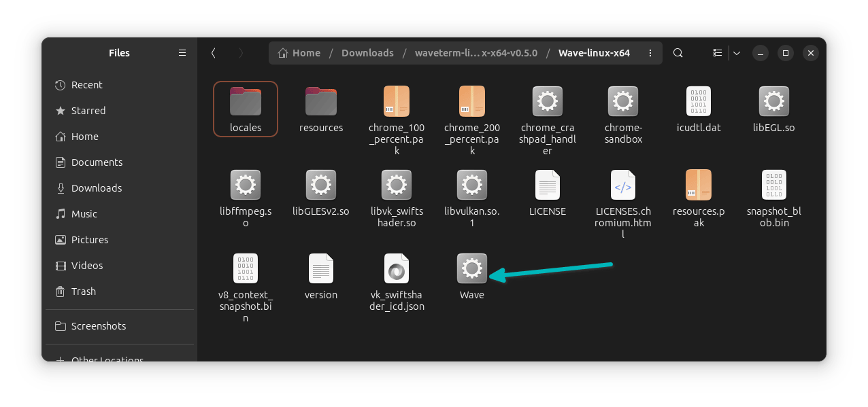
Task: Go back with the left arrow
Action: (214, 53)
